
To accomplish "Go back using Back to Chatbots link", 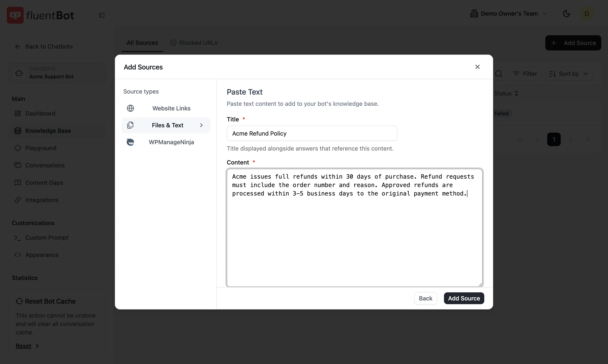I will point(43,46).
